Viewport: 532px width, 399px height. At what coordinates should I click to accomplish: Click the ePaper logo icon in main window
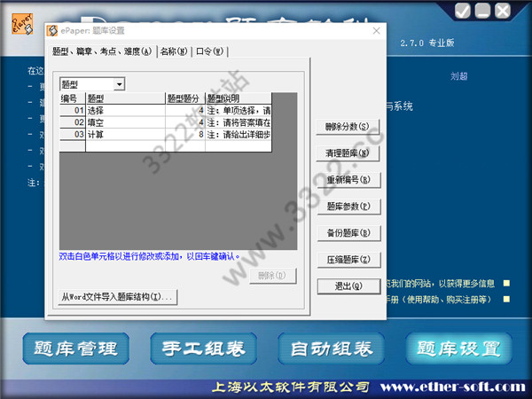click(22, 24)
